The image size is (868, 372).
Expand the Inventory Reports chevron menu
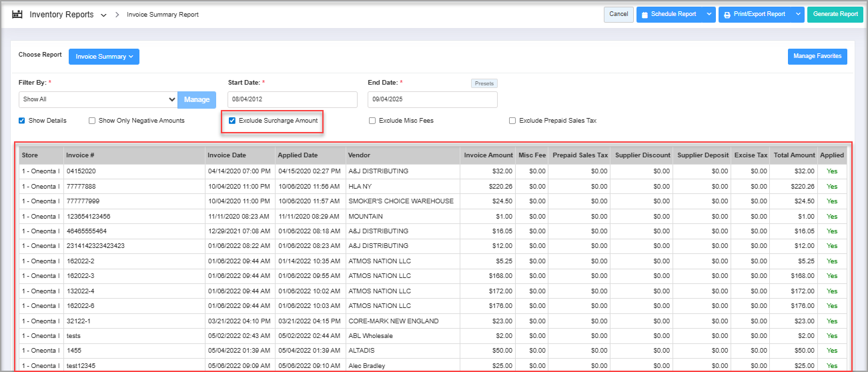click(x=103, y=15)
